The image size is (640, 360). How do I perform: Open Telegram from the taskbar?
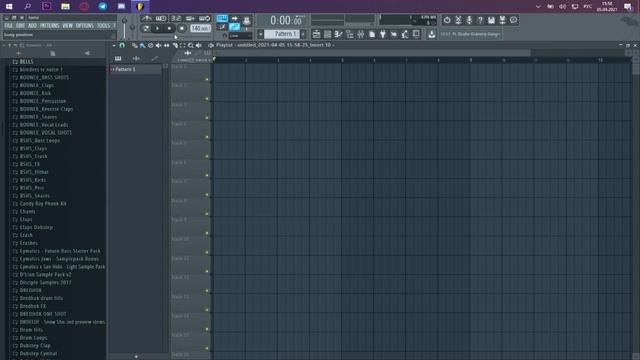(x=102, y=6)
